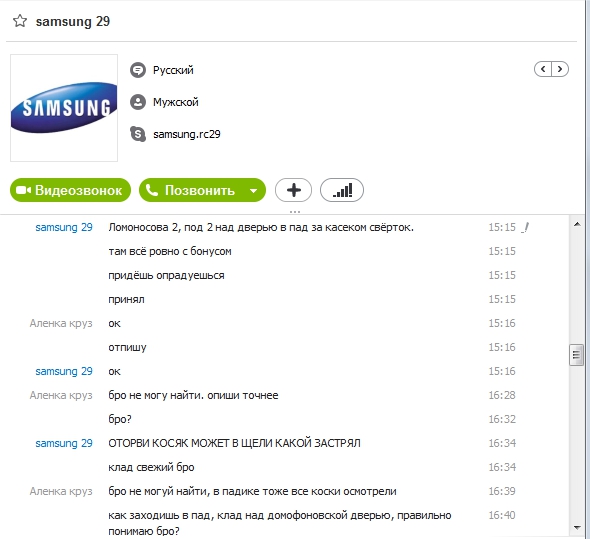Click the edited pencil icon next to 15:15
Viewport: 590px width, 539px height.
pyautogui.click(x=525, y=227)
